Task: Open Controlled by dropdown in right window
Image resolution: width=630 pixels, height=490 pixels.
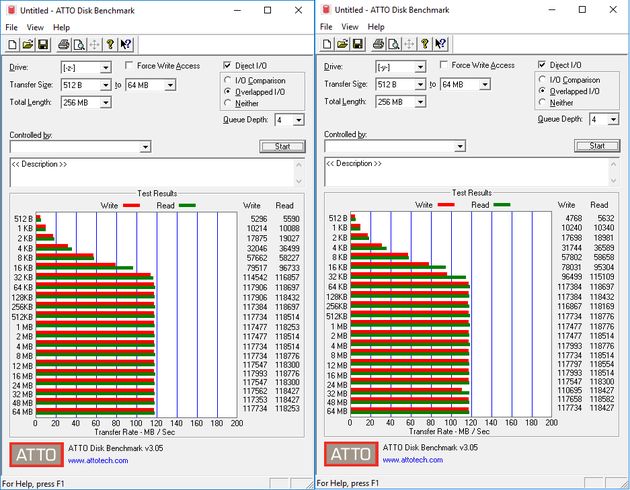Action: tap(460, 146)
